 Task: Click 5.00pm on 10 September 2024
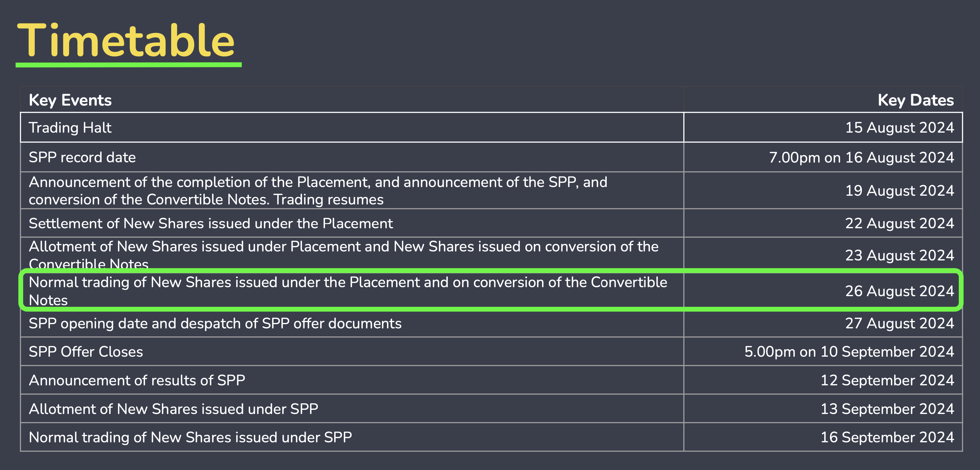849,352
